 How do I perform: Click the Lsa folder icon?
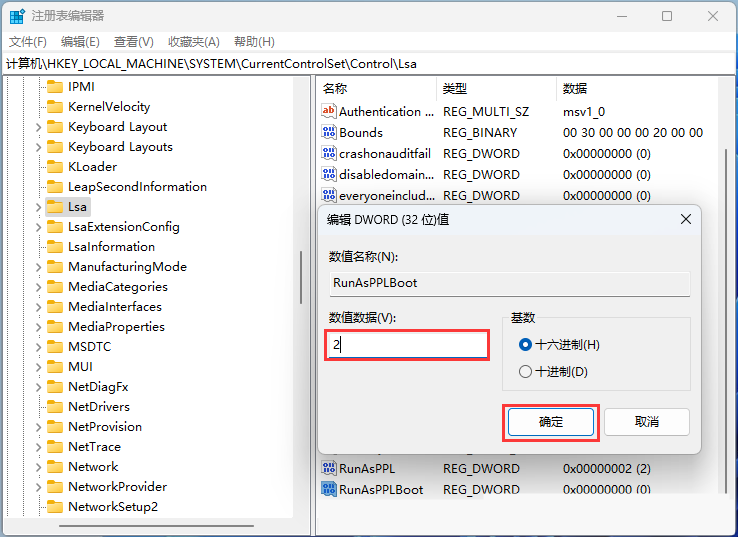55,207
